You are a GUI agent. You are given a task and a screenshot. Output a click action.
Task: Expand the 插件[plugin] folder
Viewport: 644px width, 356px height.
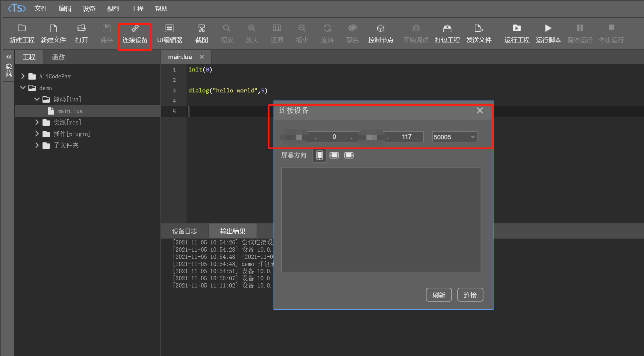[37, 133]
